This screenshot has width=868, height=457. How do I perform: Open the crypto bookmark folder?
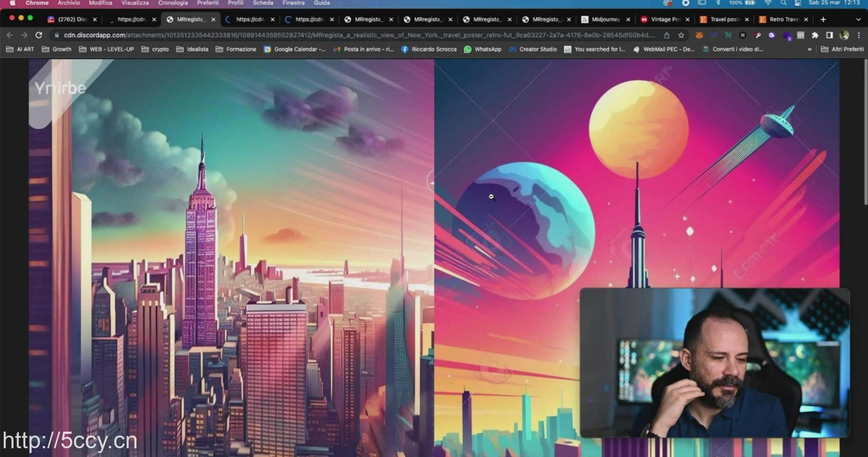[x=155, y=49]
